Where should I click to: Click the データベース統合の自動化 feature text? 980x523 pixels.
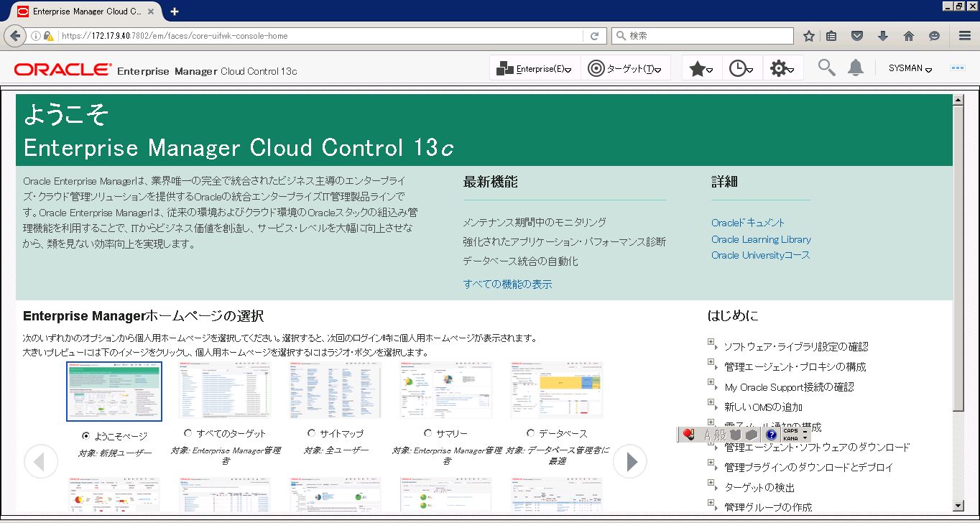[520, 261]
